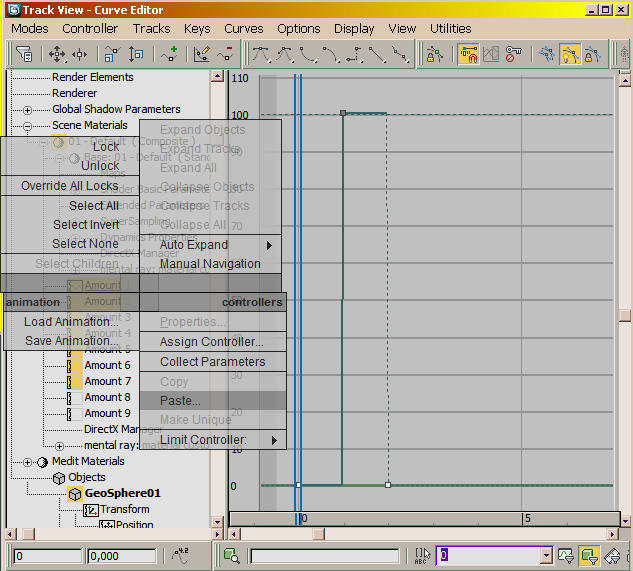This screenshot has width=633, height=571.
Task: Click Show Keyable Icons button
Action: click(x=514, y=54)
